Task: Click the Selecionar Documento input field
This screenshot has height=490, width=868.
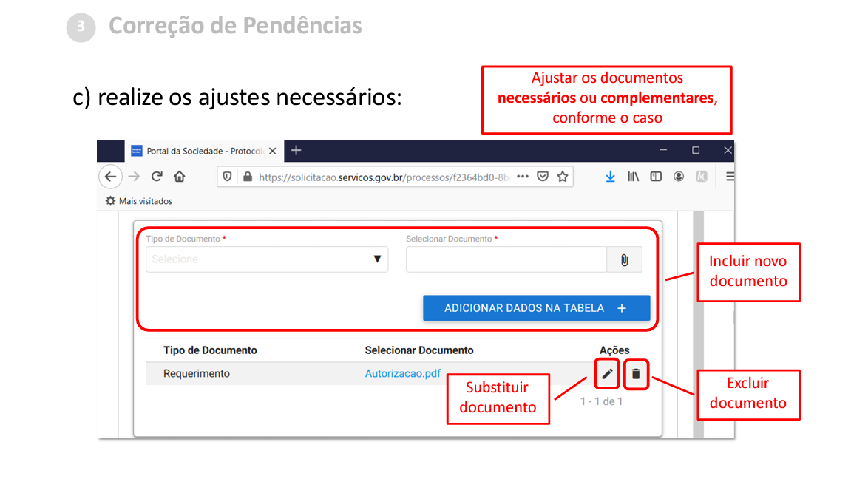Action: coord(506,259)
